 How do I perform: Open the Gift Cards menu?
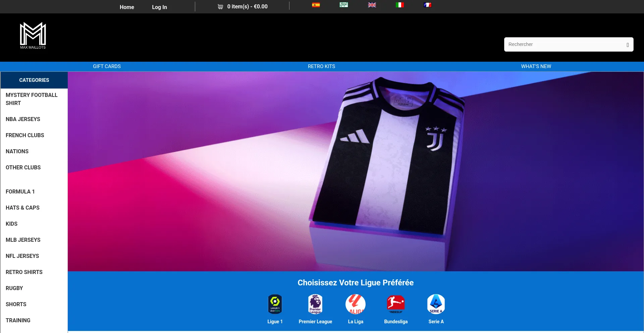[x=107, y=66]
